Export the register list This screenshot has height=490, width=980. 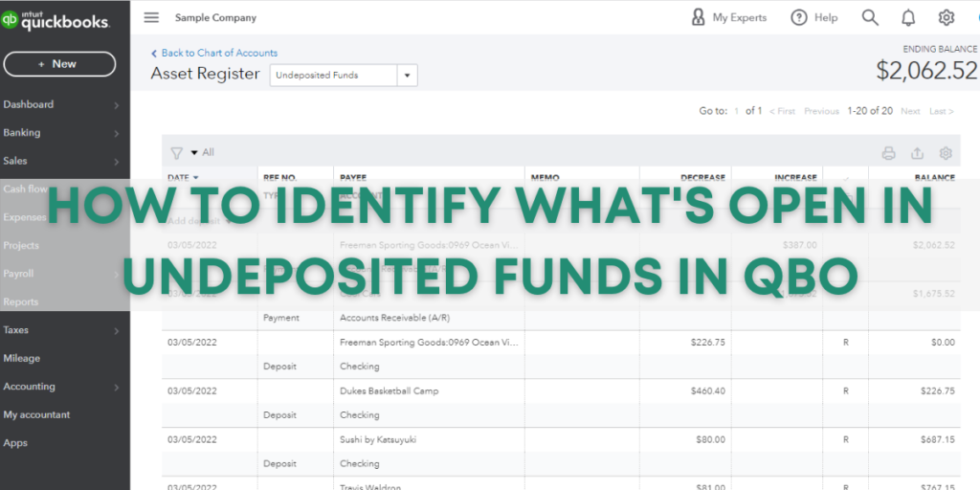[x=917, y=153]
